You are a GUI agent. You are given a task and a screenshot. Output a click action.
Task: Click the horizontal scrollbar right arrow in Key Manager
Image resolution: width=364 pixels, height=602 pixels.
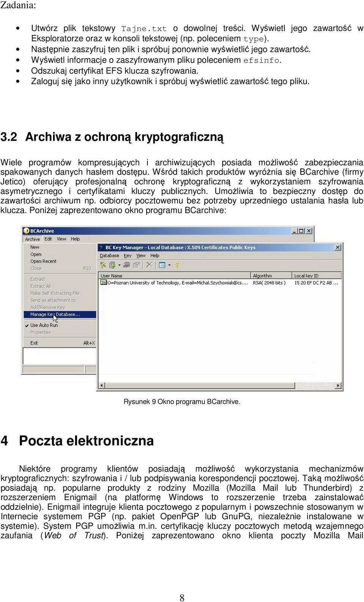tap(338, 386)
